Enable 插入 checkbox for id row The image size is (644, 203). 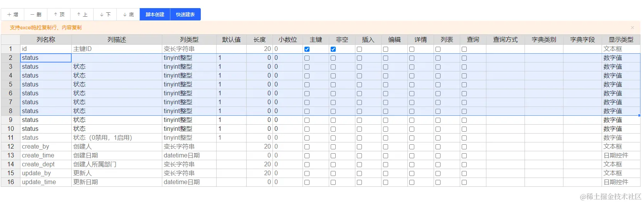(359, 49)
